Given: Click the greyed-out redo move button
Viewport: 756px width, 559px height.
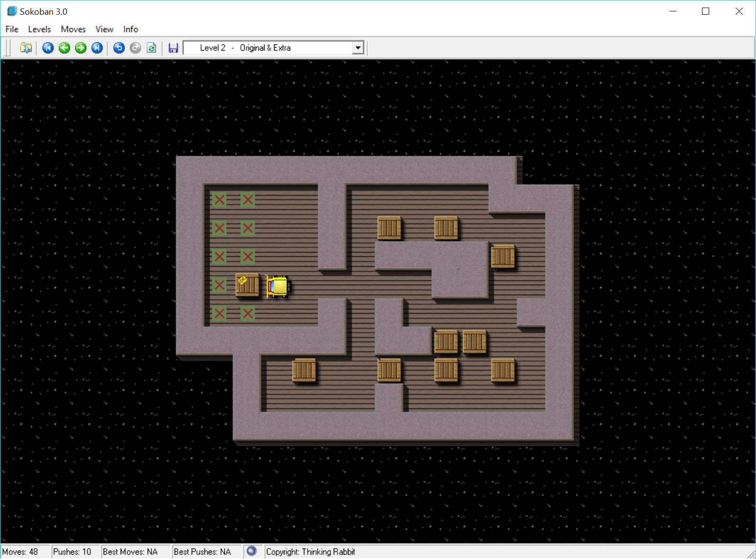Looking at the screenshot, I should tap(135, 48).
